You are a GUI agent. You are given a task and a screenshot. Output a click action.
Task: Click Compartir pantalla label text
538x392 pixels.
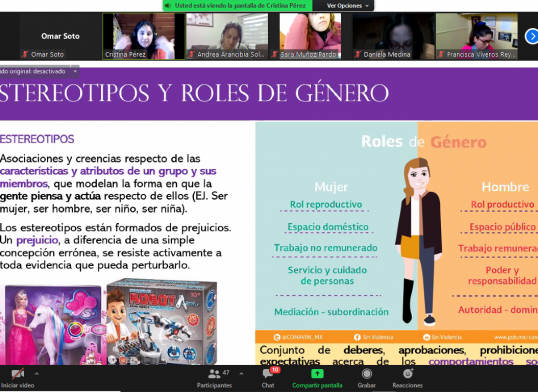click(317, 385)
